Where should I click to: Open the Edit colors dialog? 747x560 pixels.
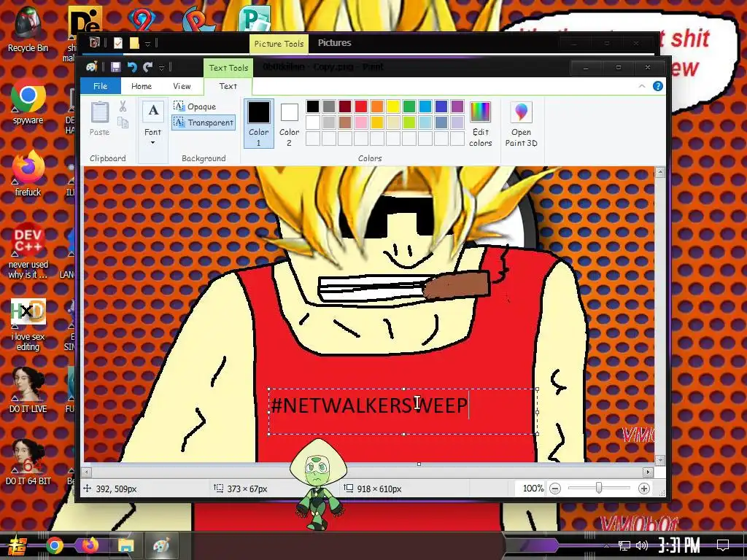480,124
